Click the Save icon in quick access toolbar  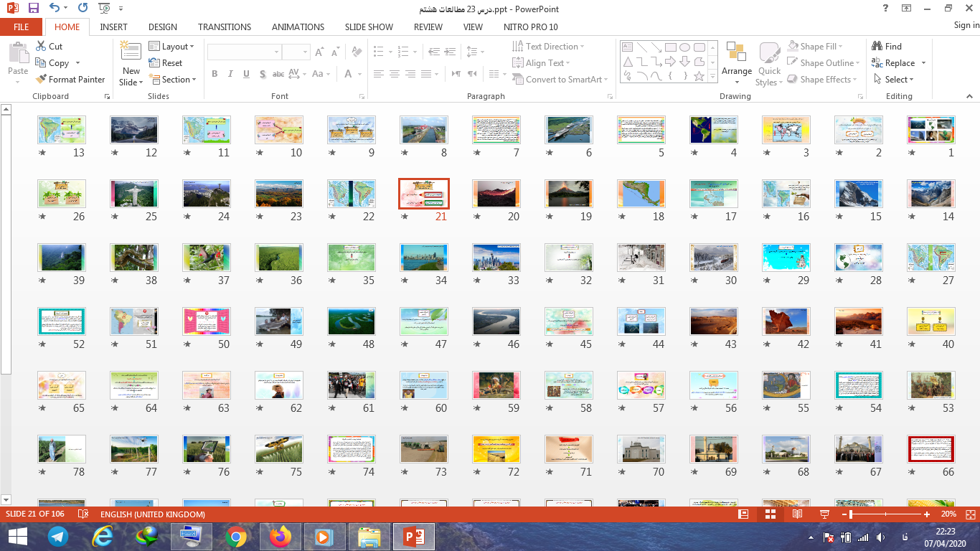point(33,9)
